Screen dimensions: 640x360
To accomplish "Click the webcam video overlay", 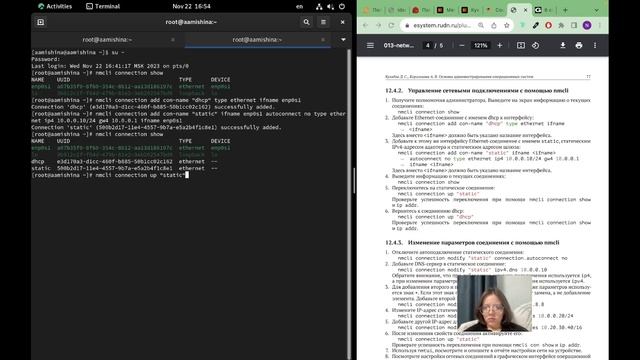I will pyautogui.click(x=495, y=303).
